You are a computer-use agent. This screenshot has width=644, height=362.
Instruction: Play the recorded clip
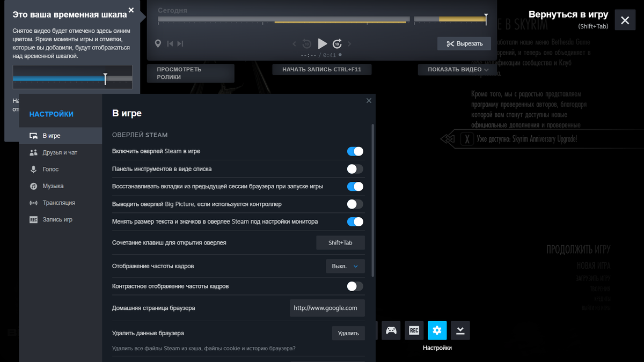pyautogui.click(x=322, y=43)
